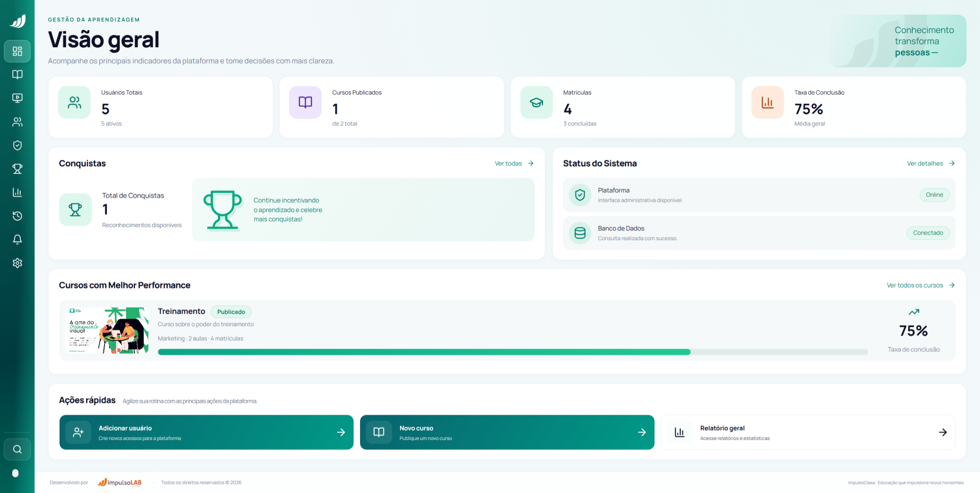
Task: Click the "5 ativos" text
Action: pos(111,123)
